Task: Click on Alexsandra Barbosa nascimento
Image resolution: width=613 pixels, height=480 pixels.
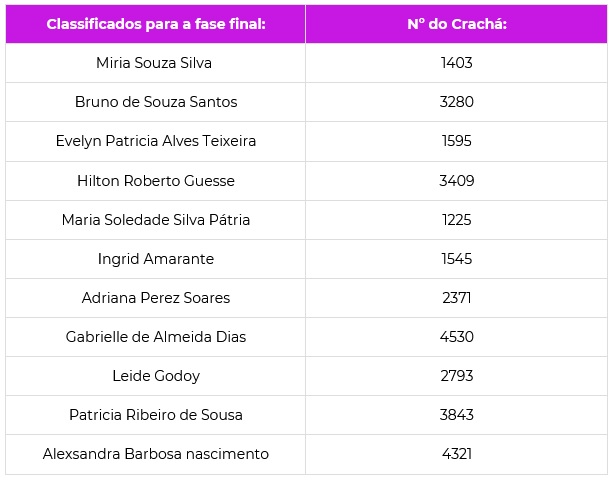Action: [x=156, y=454]
